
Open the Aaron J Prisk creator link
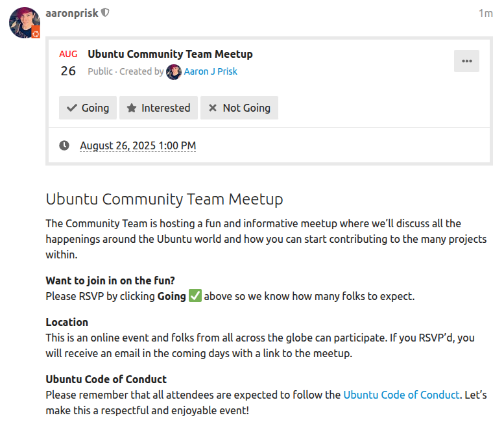(211, 71)
